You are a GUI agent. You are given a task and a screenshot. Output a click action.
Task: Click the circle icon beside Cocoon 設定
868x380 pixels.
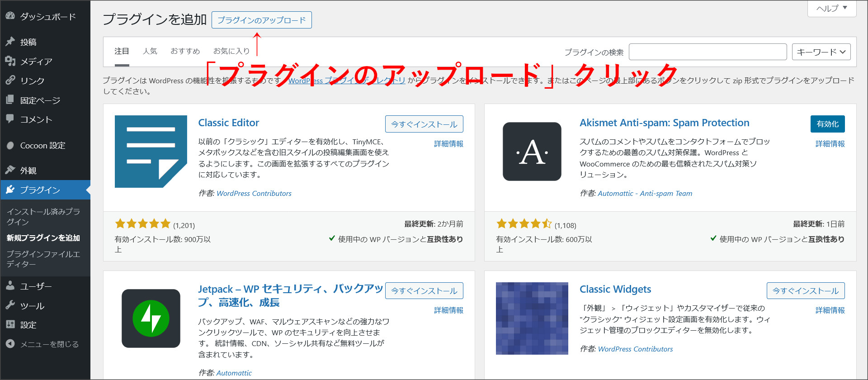10,145
